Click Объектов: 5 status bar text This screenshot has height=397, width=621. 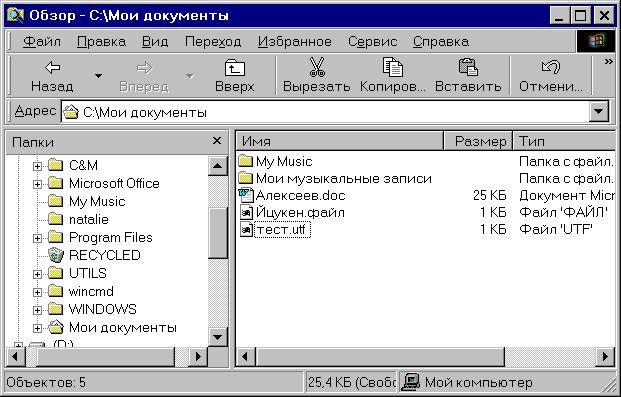(46, 382)
